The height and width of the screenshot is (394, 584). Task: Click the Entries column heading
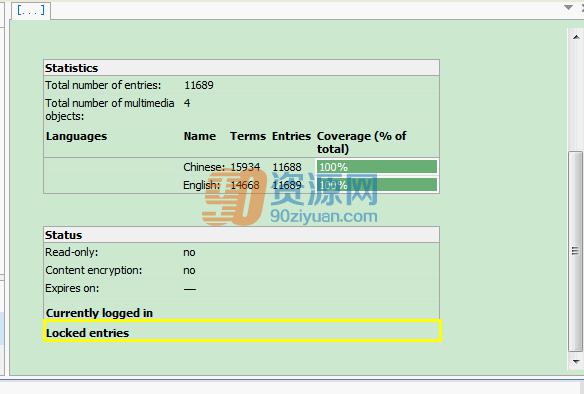click(x=291, y=136)
